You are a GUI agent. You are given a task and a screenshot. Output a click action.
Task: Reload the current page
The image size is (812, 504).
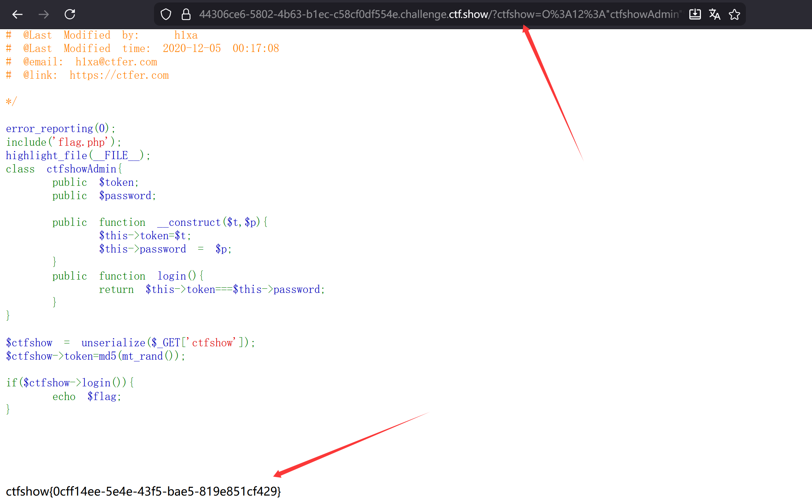point(70,14)
